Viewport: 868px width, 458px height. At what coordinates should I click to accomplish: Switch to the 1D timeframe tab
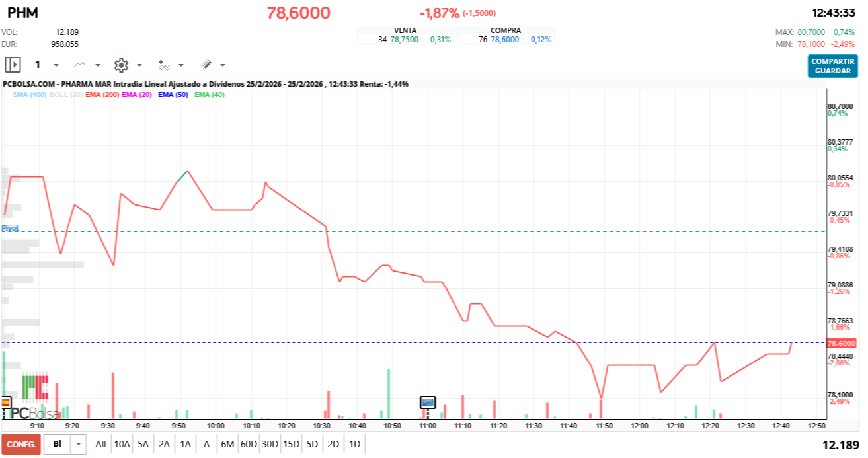click(x=355, y=444)
